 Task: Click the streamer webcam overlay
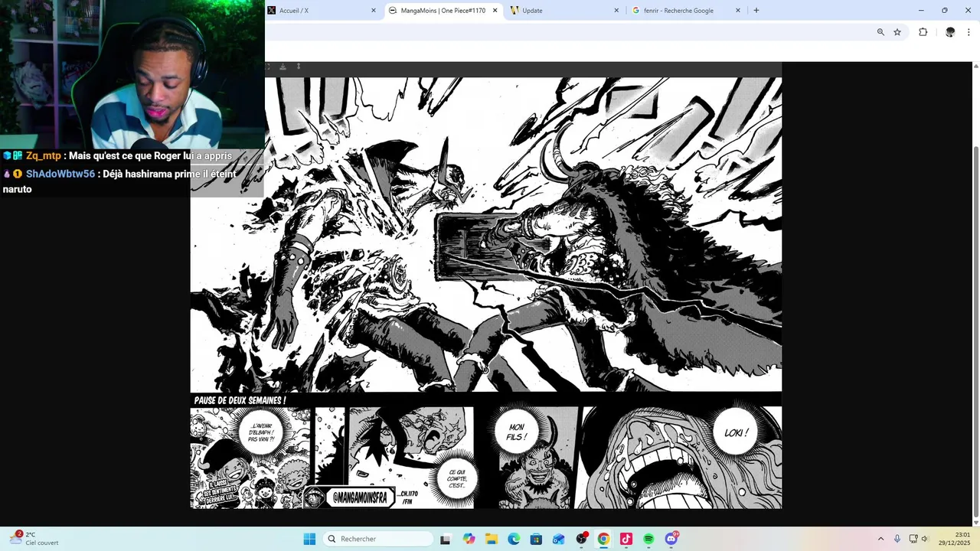132,74
